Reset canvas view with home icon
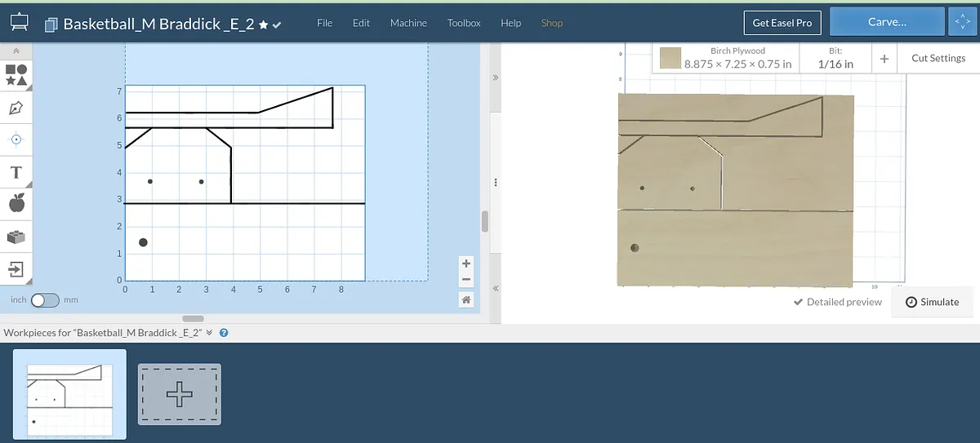Screen dimensions: 980x443 [466, 300]
